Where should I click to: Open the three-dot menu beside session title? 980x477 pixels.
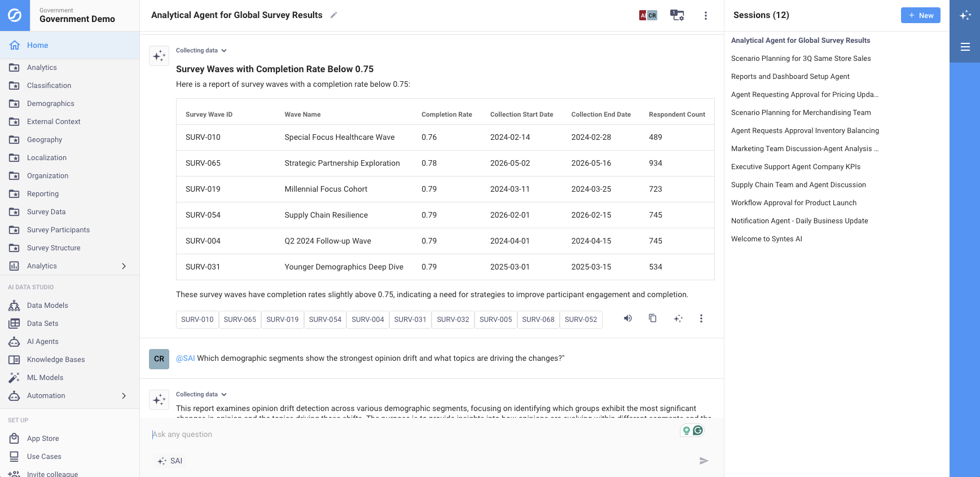pyautogui.click(x=705, y=16)
